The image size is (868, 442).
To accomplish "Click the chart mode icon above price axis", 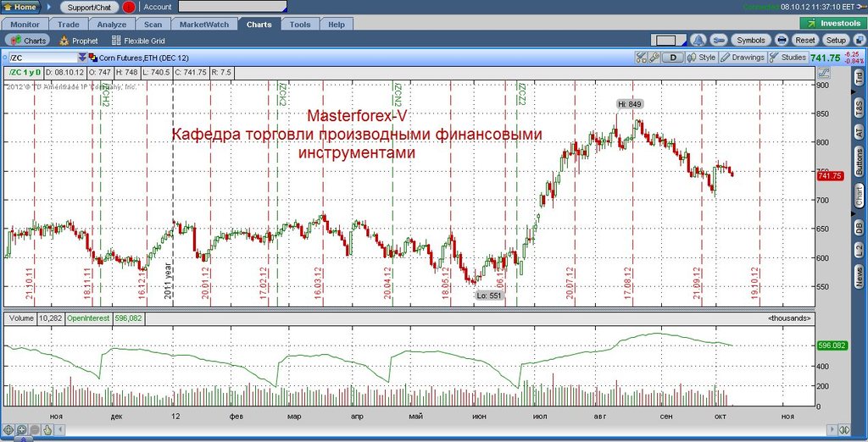I will click(824, 73).
